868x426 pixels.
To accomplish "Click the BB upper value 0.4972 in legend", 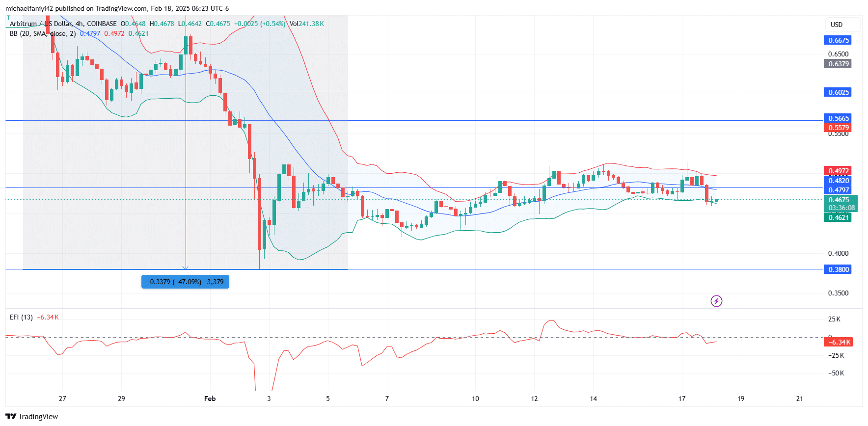I will coord(114,33).
